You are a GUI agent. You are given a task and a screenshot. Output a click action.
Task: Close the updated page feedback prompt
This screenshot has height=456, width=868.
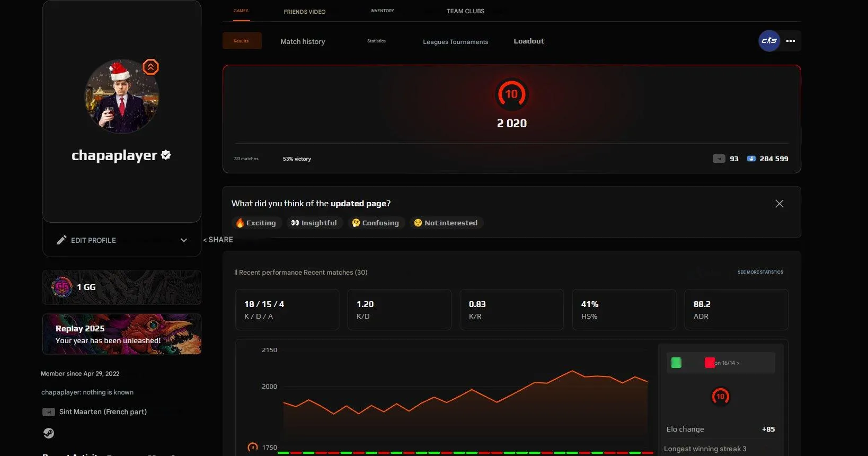click(x=780, y=204)
